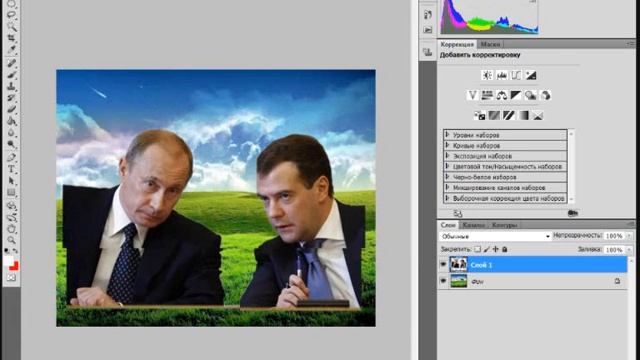Switch to the Каналы tab
The image size is (640, 360).
(x=474, y=225)
